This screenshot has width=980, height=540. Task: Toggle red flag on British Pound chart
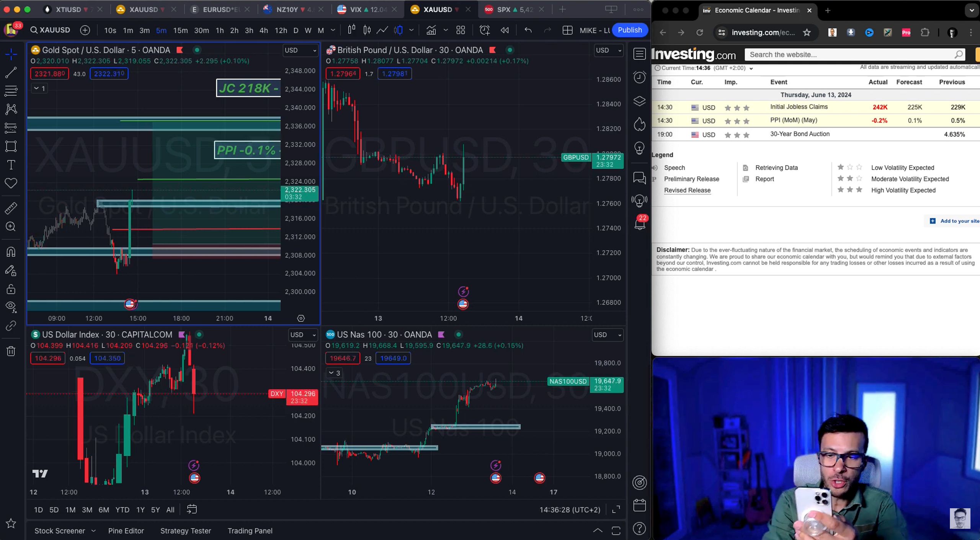pyautogui.click(x=493, y=50)
